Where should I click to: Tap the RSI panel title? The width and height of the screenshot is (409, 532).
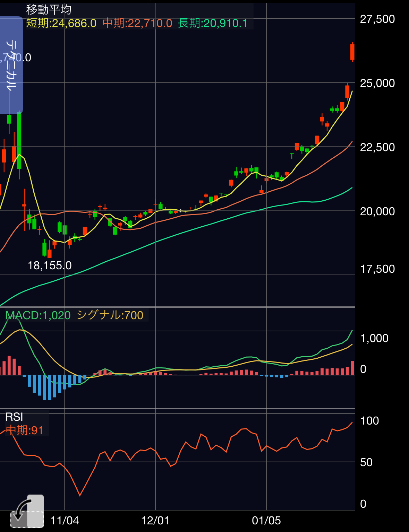(x=14, y=417)
